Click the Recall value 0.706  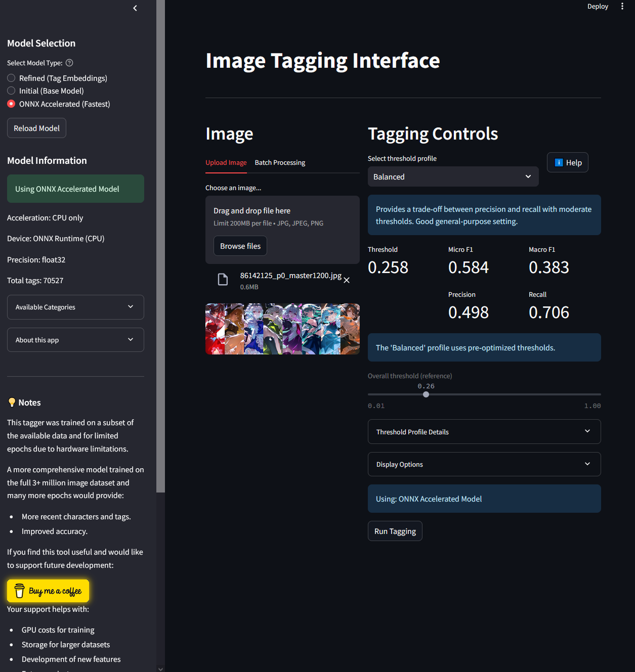click(x=549, y=312)
